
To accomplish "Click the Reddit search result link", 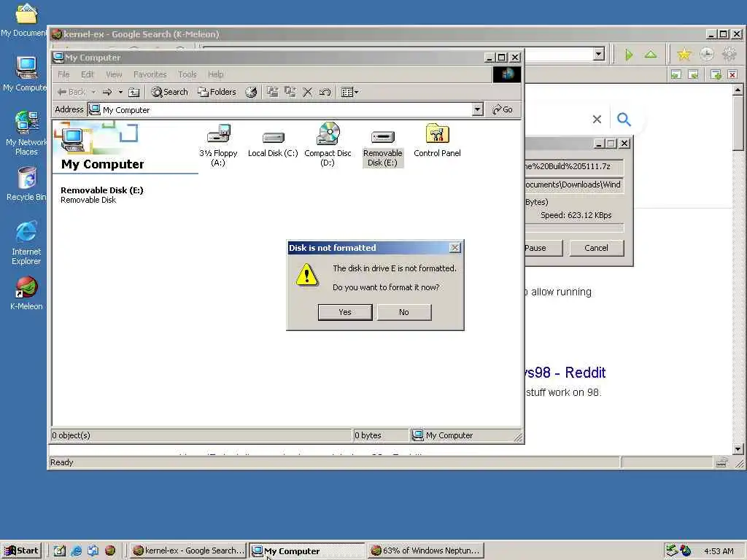I will (x=565, y=373).
